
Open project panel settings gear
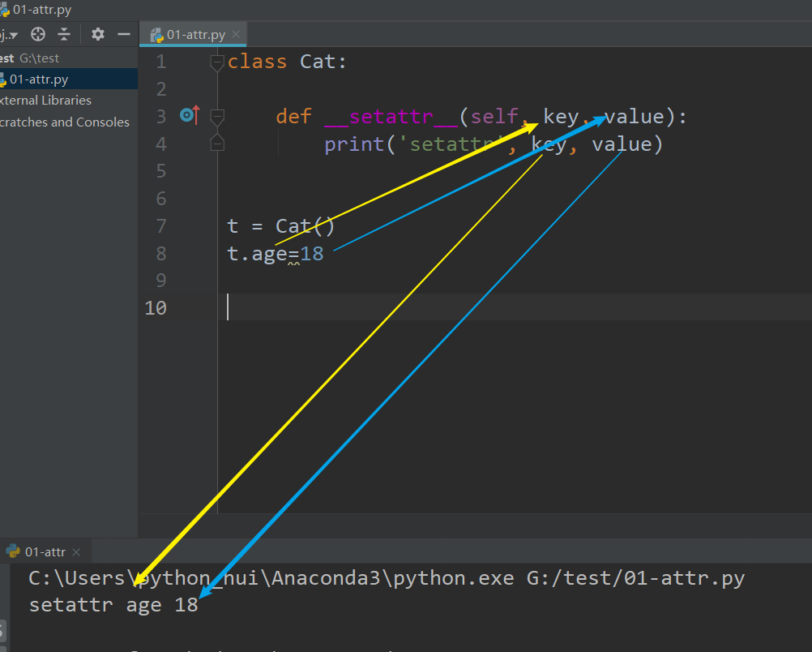[98, 35]
